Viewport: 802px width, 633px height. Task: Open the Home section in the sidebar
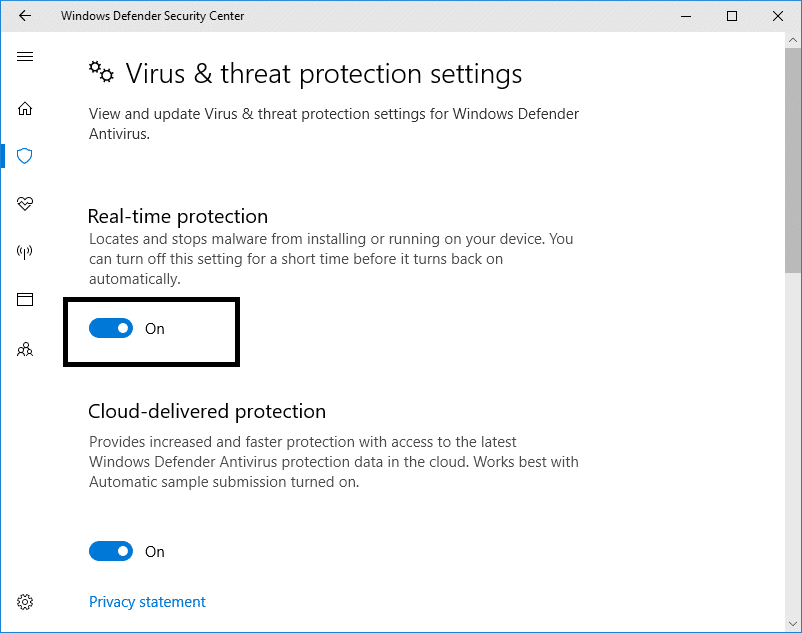click(24, 108)
